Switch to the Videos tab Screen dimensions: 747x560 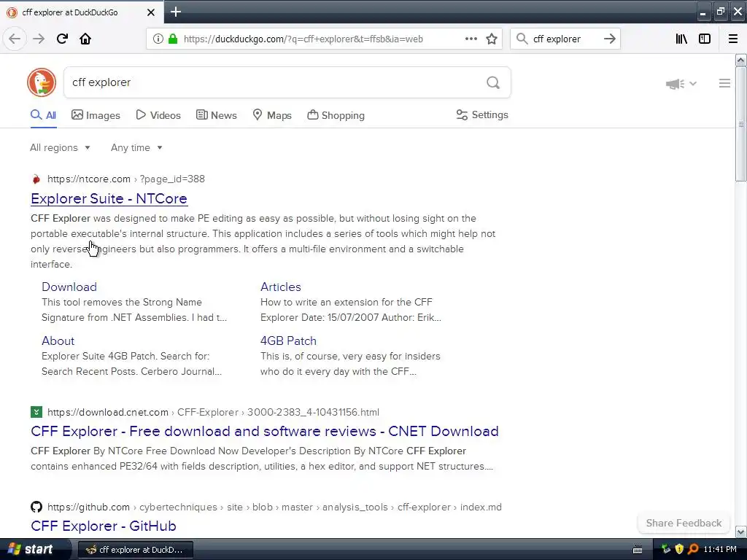point(158,115)
